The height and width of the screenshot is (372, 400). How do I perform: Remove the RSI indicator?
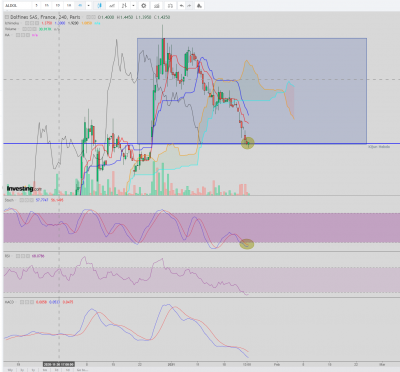tap(28, 256)
